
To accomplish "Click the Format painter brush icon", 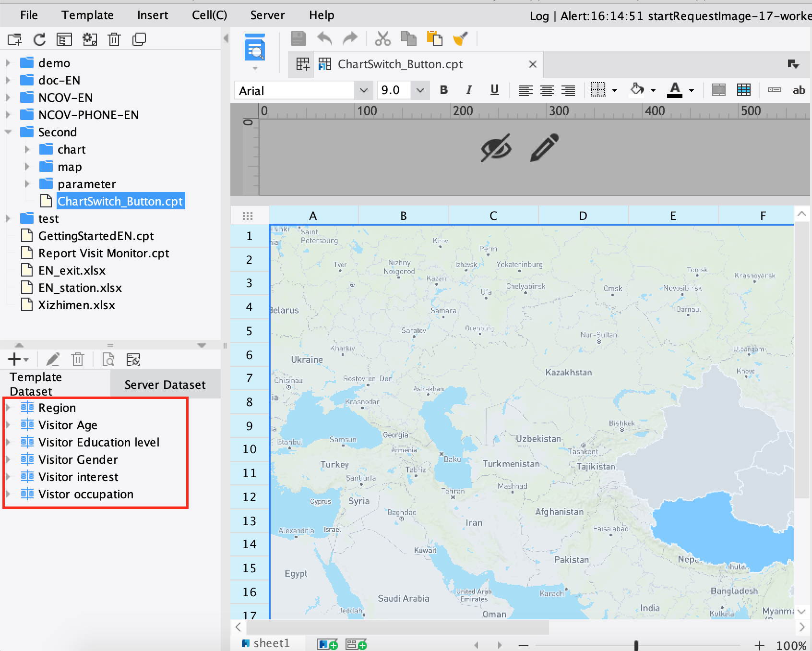I will pos(460,38).
